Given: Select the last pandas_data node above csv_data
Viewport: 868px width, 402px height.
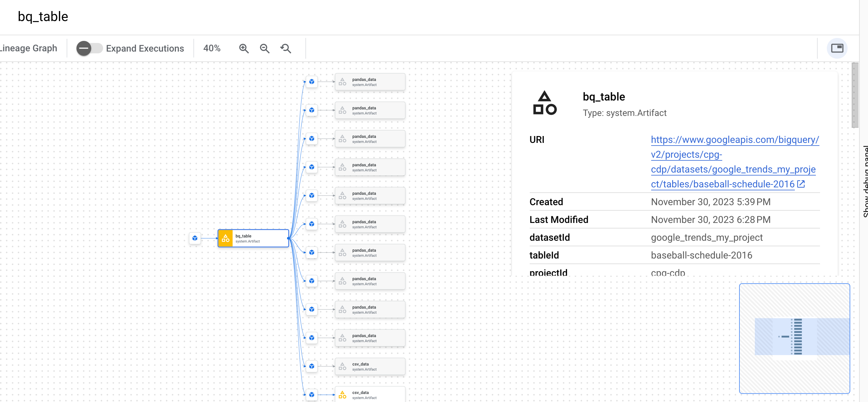Looking at the screenshot, I should [x=370, y=338].
